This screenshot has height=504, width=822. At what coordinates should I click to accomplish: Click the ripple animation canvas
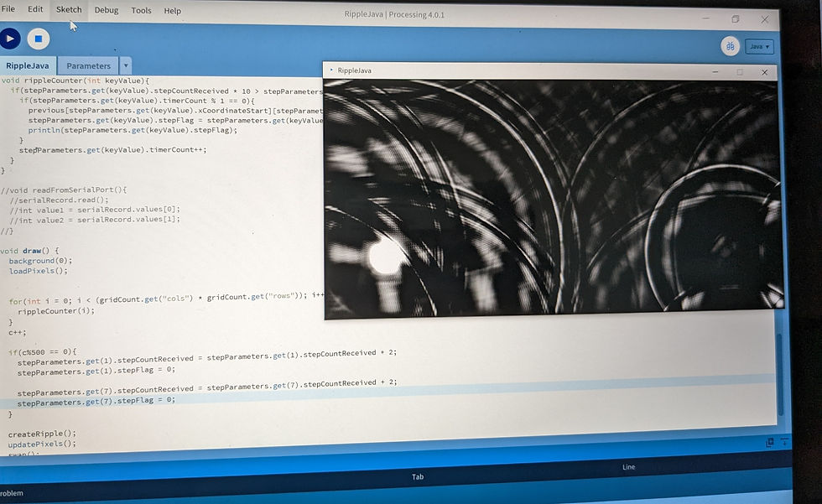point(553,196)
